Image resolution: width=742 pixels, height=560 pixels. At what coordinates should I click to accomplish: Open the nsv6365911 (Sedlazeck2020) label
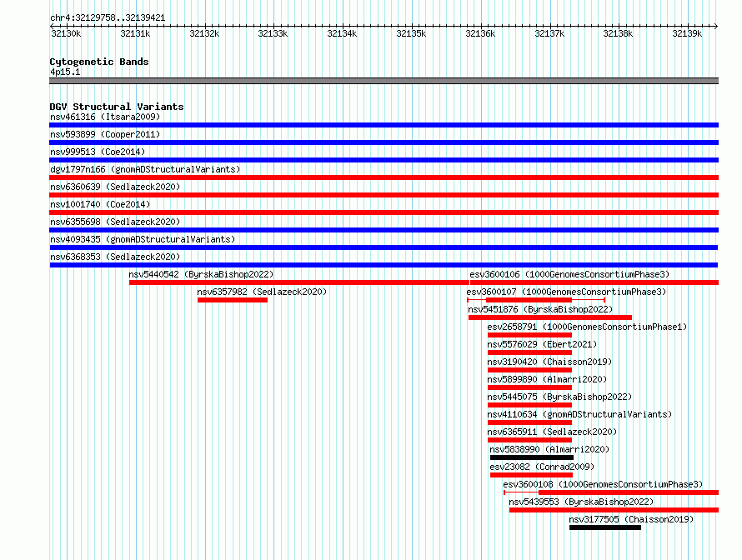tap(552, 432)
